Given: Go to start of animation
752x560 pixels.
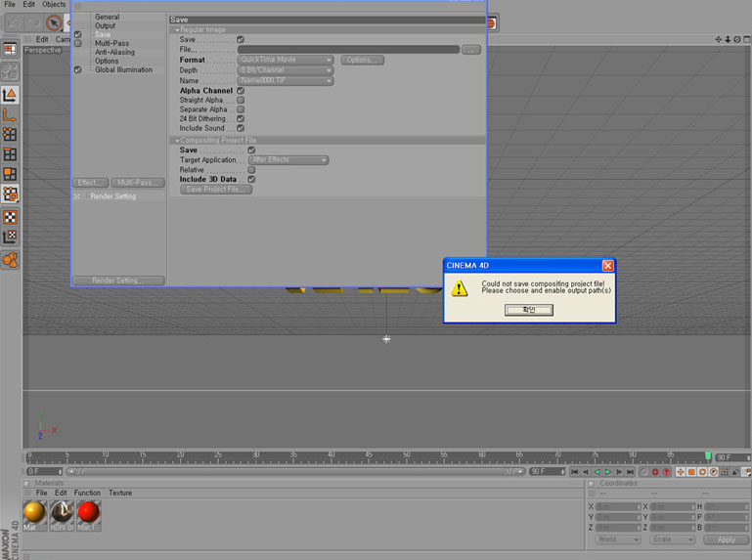Looking at the screenshot, I should pyautogui.click(x=575, y=472).
